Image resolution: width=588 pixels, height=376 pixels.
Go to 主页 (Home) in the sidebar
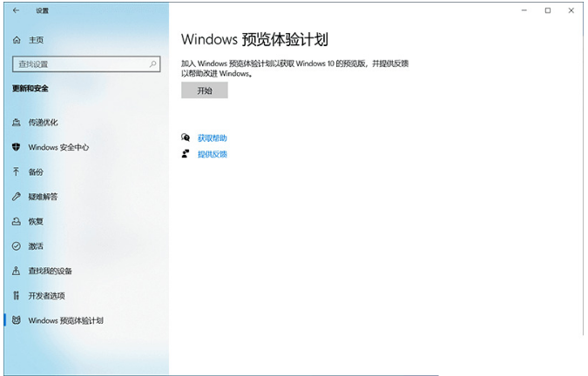tap(36, 40)
